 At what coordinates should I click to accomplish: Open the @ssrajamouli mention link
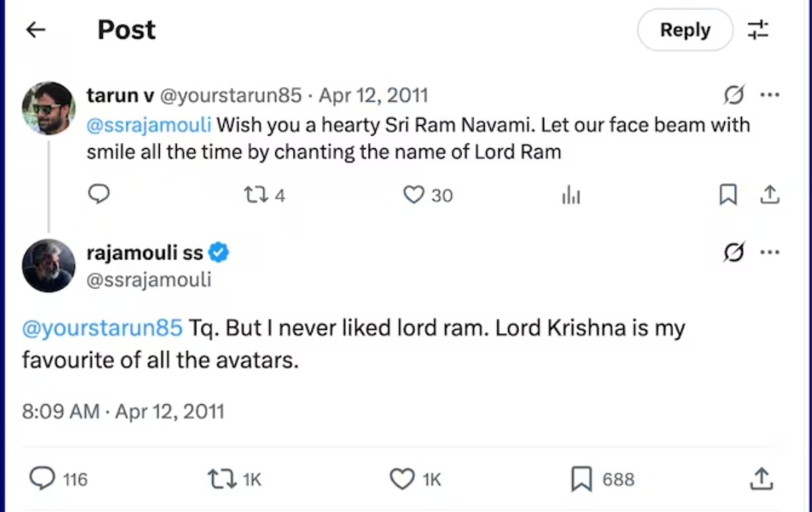[x=149, y=125]
